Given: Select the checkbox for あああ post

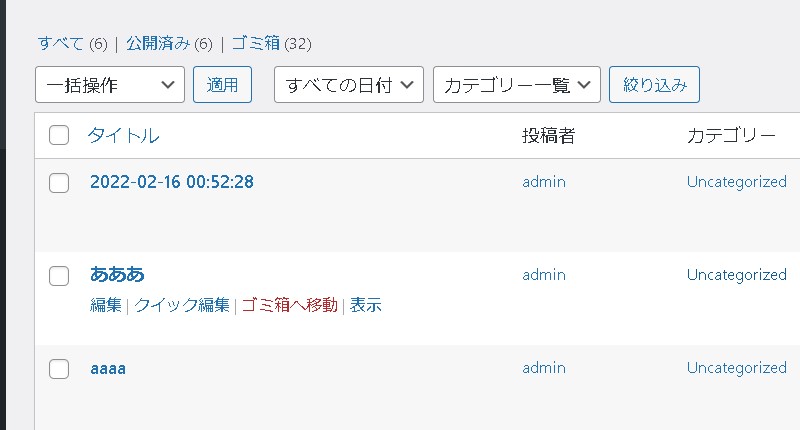Looking at the screenshot, I should pos(59,275).
